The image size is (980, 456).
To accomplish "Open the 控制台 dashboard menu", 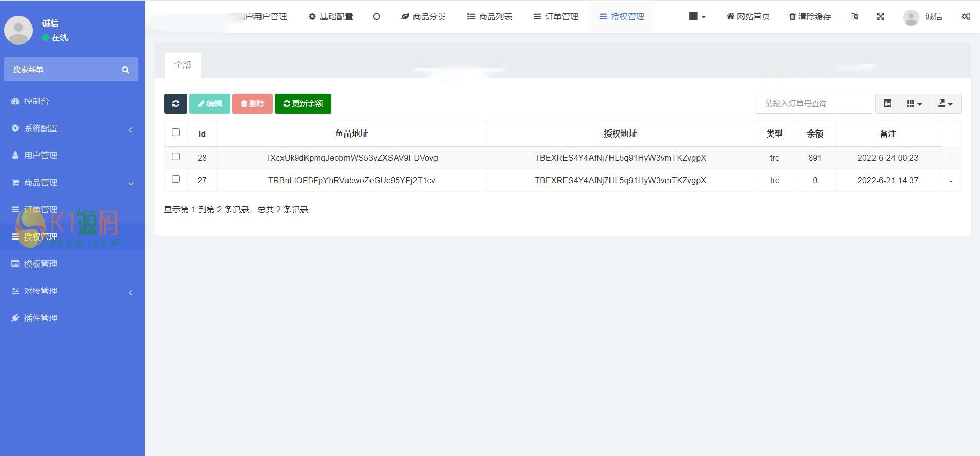I will (x=72, y=101).
